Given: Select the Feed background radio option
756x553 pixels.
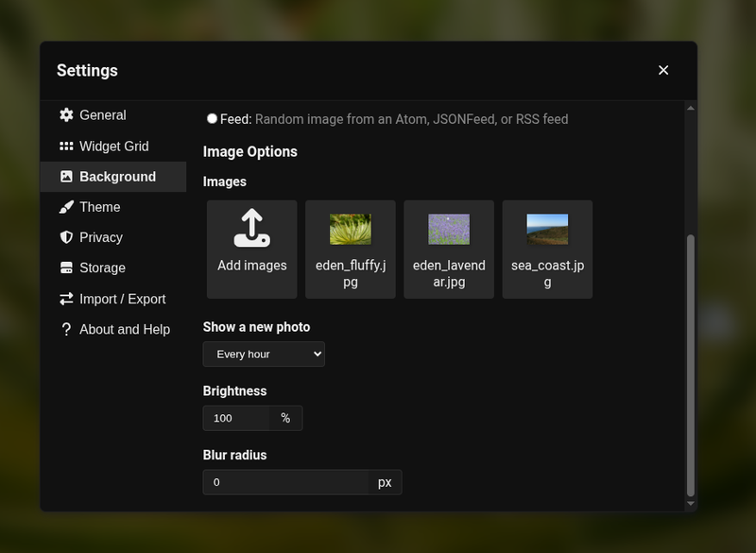Looking at the screenshot, I should (212, 118).
